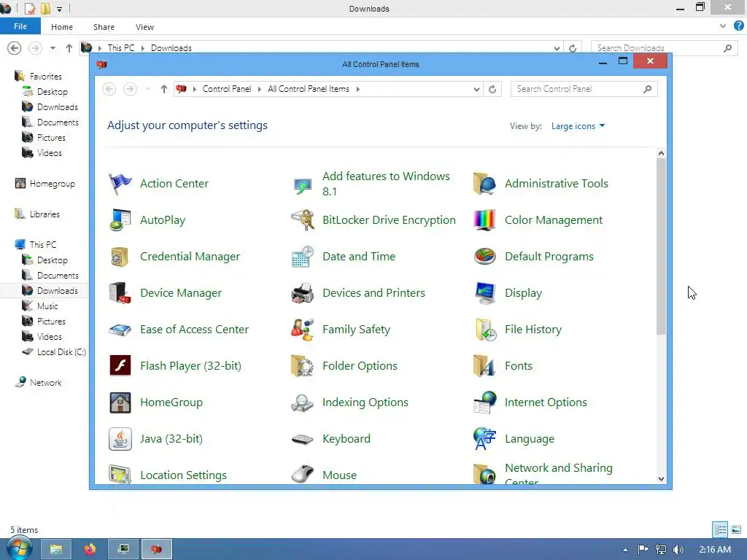Click the Family Safety icon

click(x=303, y=330)
